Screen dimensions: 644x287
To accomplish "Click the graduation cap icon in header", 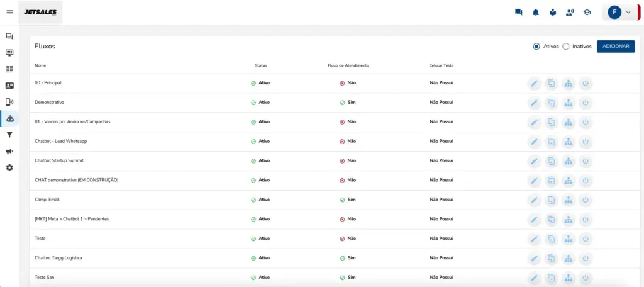I will click(x=587, y=12).
